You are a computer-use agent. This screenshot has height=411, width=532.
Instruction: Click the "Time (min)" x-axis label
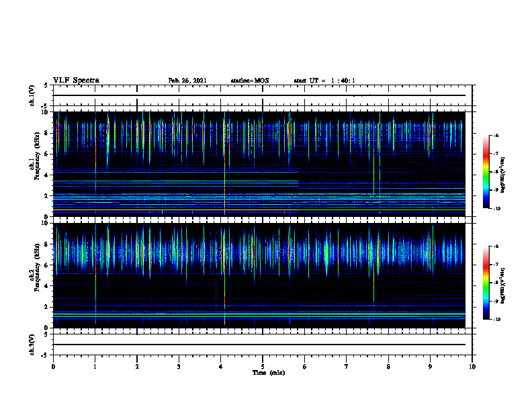(269, 373)
